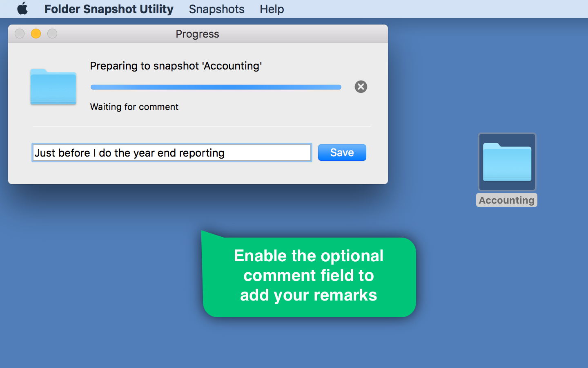The width and height of the screenshot is (588, 368).
Task: Click the Accounting folder name label
Action: 506,200
